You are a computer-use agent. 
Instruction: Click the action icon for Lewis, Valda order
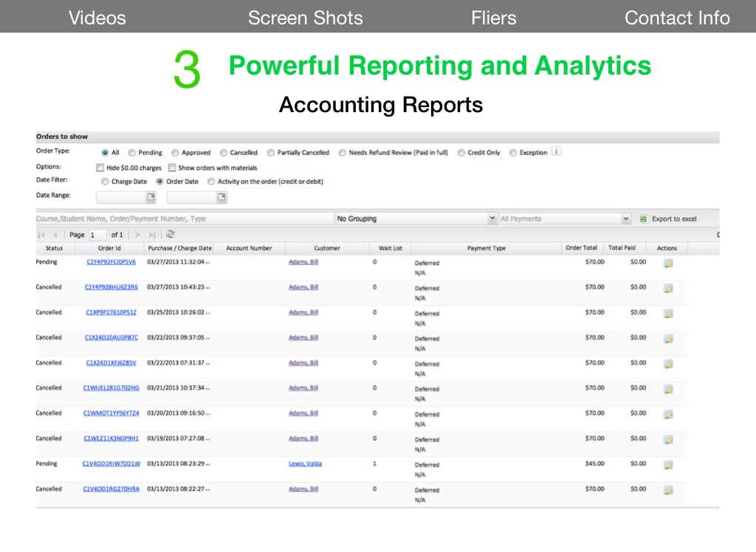pos(668,465)
